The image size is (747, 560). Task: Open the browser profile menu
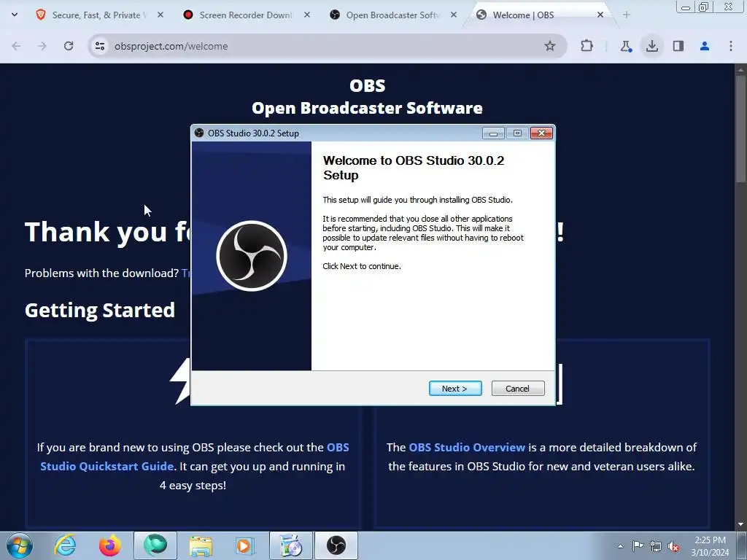[x=705, y=46]
